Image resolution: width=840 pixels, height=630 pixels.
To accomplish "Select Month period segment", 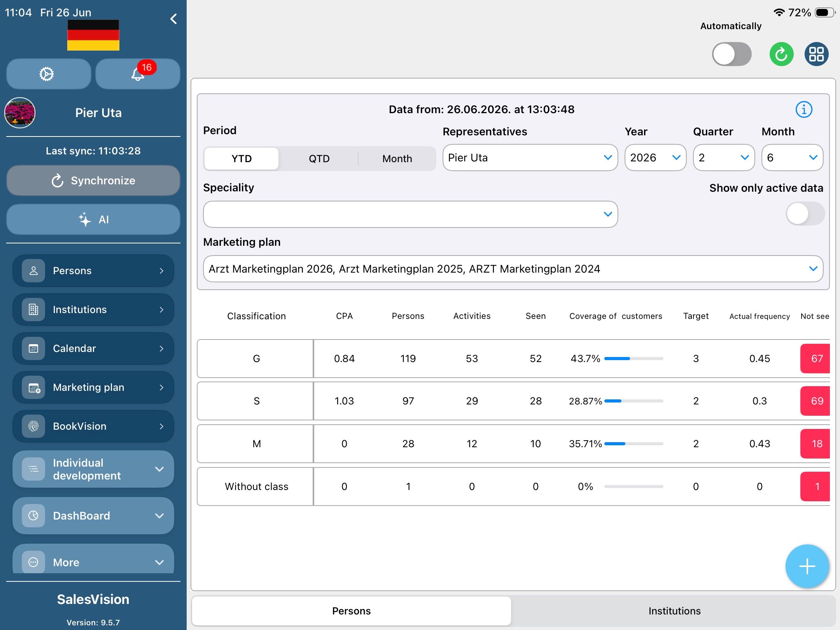I will 397,159.
